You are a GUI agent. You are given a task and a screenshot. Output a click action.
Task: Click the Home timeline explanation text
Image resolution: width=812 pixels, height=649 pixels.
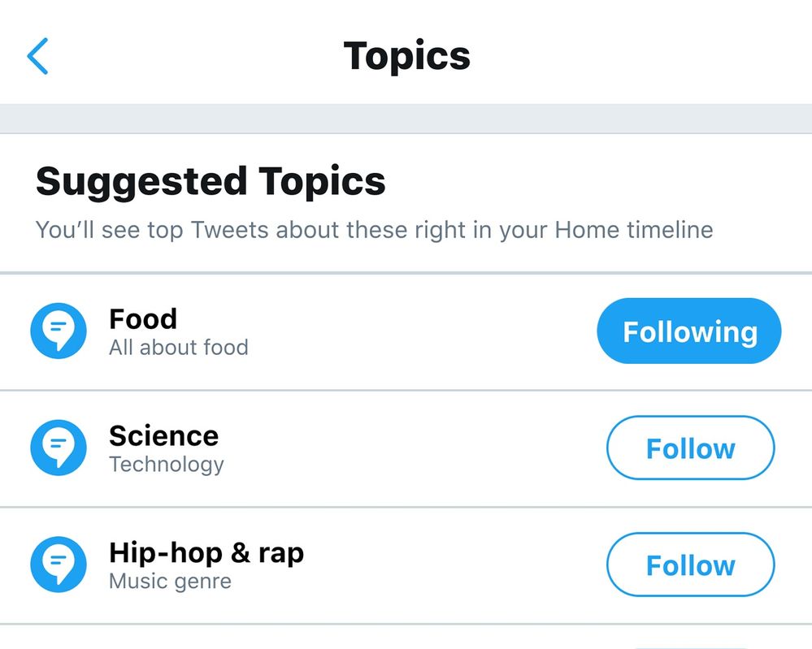coord(374,230)
